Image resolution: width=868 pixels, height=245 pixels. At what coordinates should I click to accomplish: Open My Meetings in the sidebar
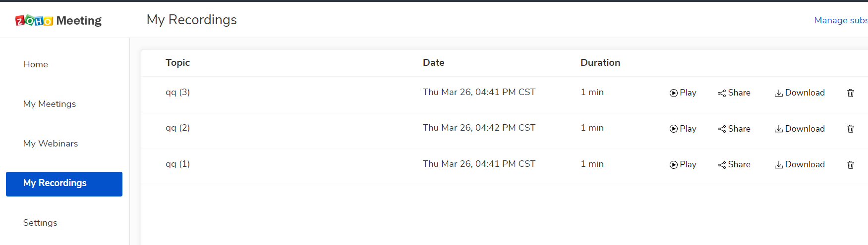50,104
